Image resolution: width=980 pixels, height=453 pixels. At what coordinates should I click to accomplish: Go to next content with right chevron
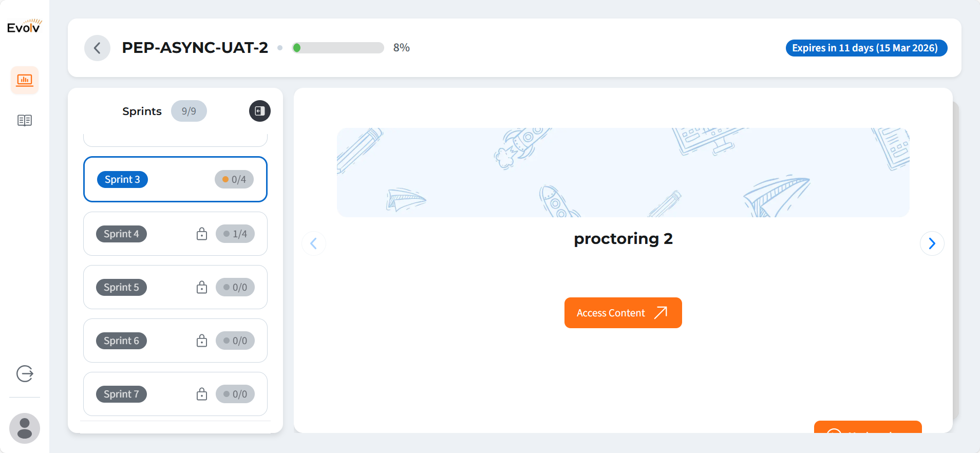(932, 243)
